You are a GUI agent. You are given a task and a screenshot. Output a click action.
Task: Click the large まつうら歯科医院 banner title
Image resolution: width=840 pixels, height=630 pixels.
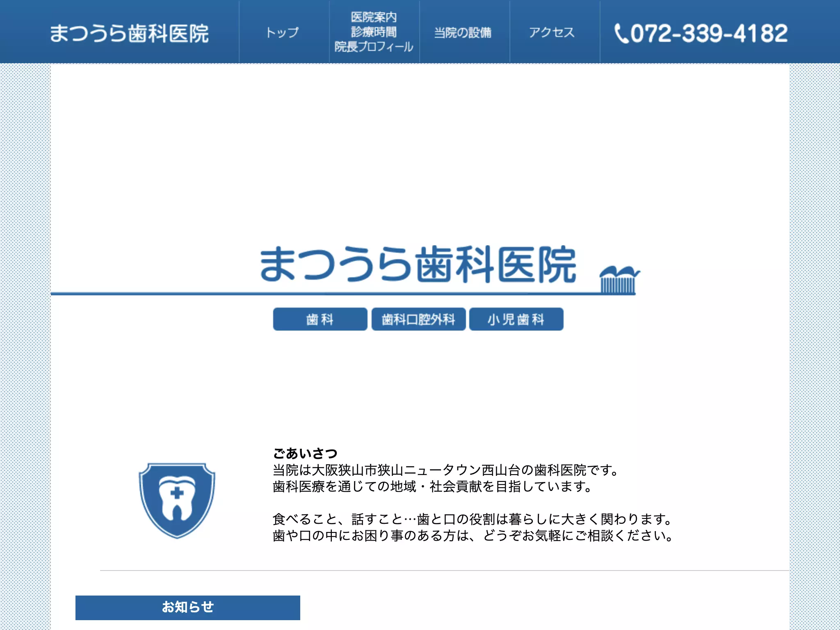(418, 265)
